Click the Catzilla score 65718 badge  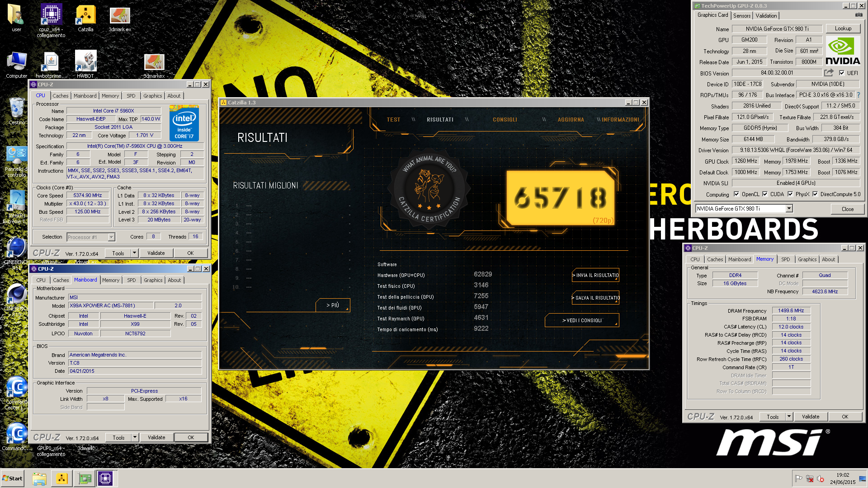(x=560, y=198)
